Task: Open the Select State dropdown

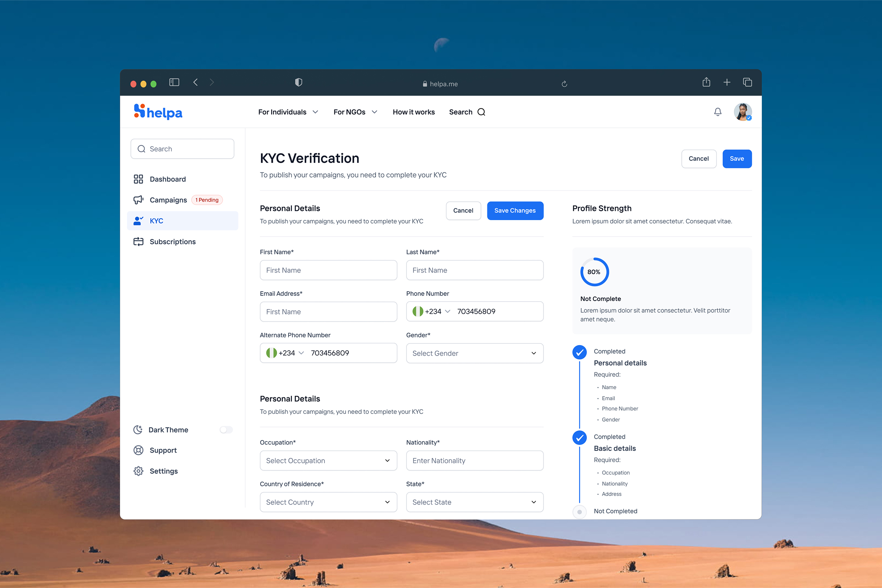Action: [475, 502]
